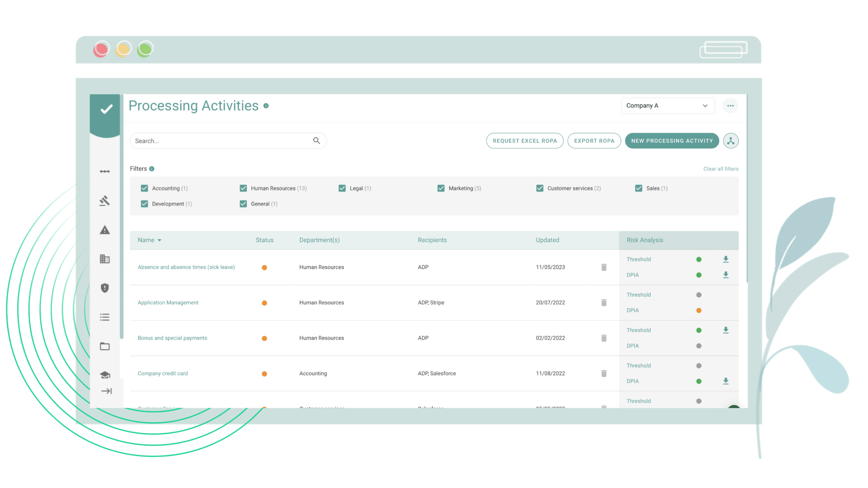Open the shield security sidebar icon
This screenshot has width=868, height=488.
tap(105, 288)
